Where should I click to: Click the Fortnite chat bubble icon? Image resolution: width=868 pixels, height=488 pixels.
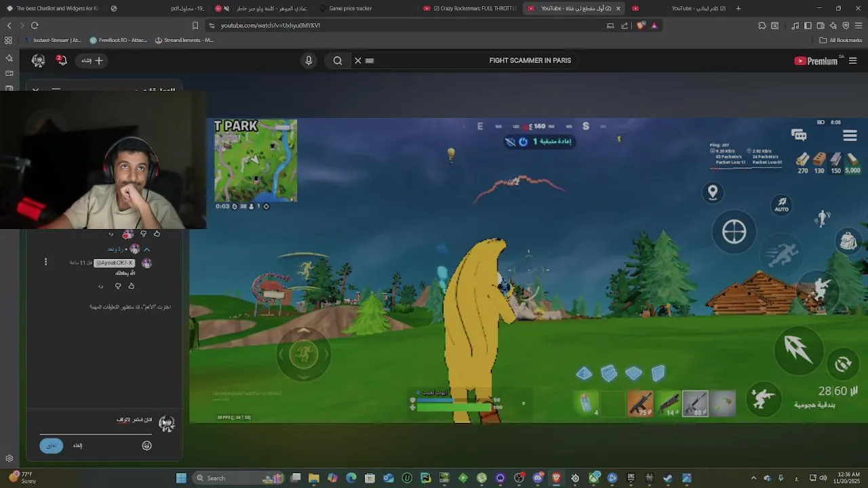click(x=799, y=136)
